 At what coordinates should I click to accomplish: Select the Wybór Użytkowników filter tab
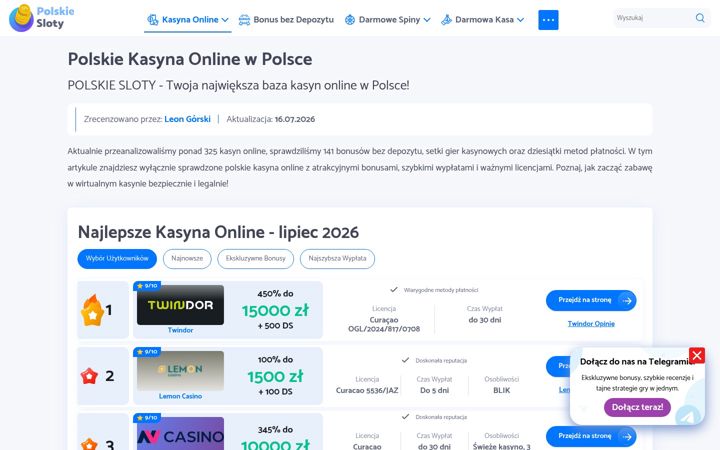117,259
